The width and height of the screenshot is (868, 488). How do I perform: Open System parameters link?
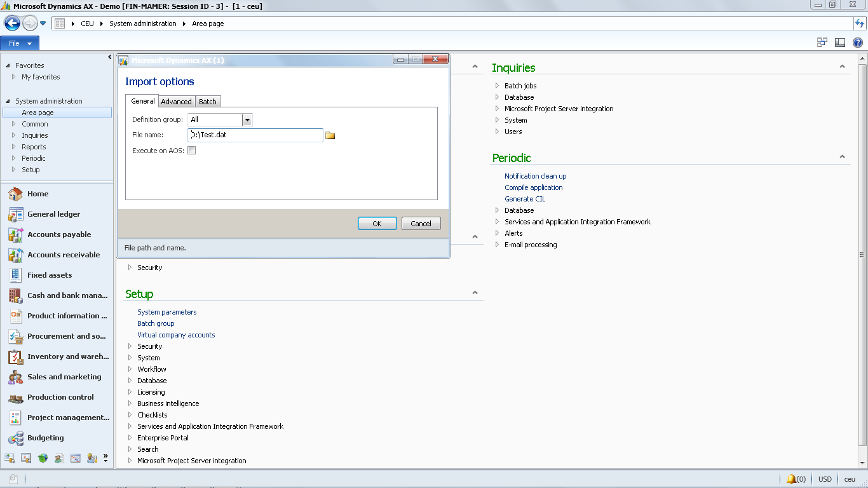[x=167, y=312]
